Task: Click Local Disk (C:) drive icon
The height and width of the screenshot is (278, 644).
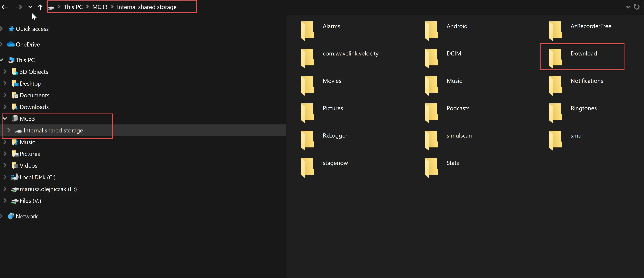Action: [15, 177]
